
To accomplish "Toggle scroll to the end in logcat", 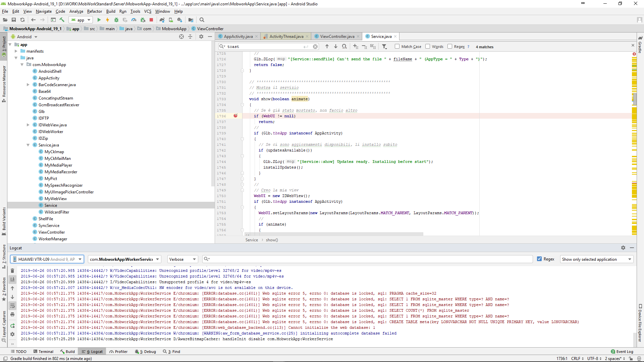I will (12, 279).
